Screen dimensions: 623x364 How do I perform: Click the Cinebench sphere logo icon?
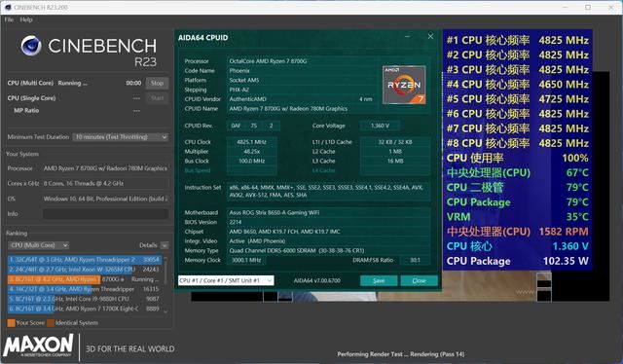(31, 46)
